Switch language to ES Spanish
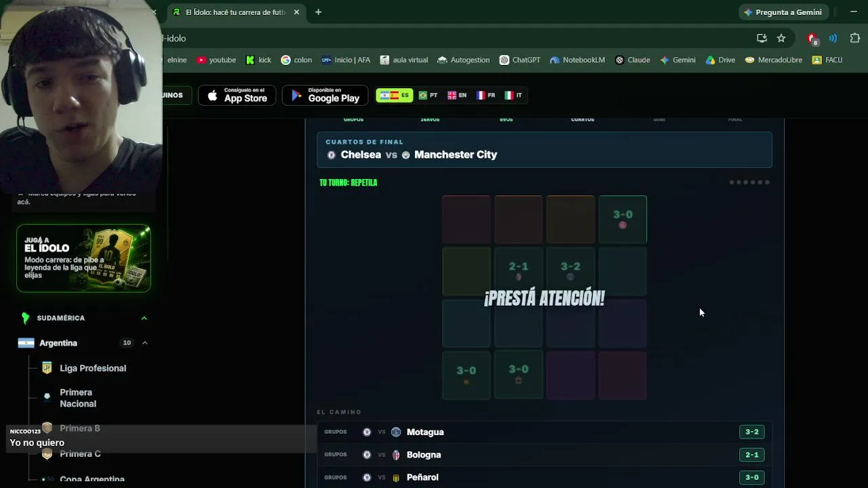 tap(395, 96)
